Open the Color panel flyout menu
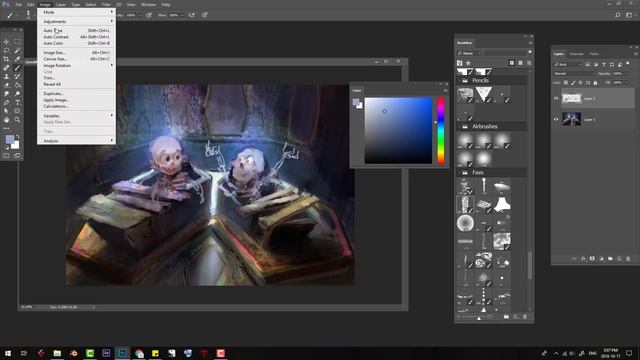640x360 pixels. [x=445, y=91]
